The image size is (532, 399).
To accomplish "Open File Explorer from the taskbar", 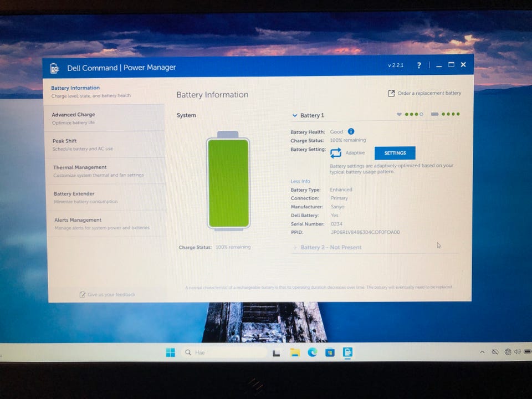I will coord(295,352).
